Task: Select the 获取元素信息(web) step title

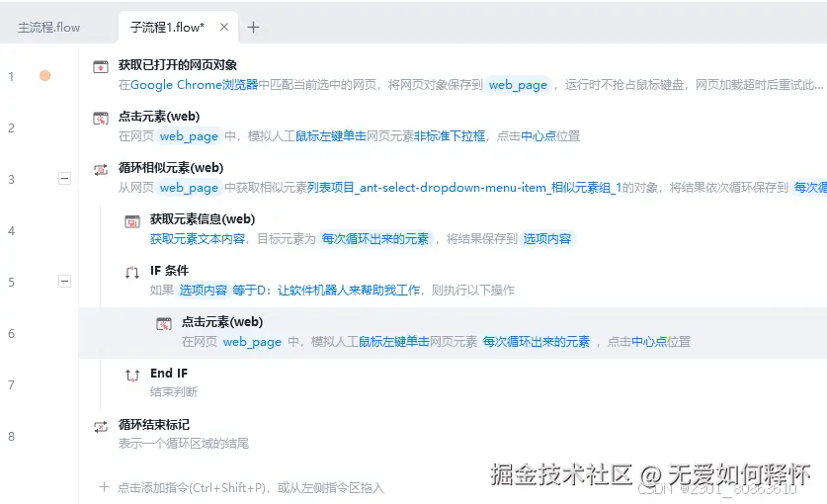Action: pos(203,219)
